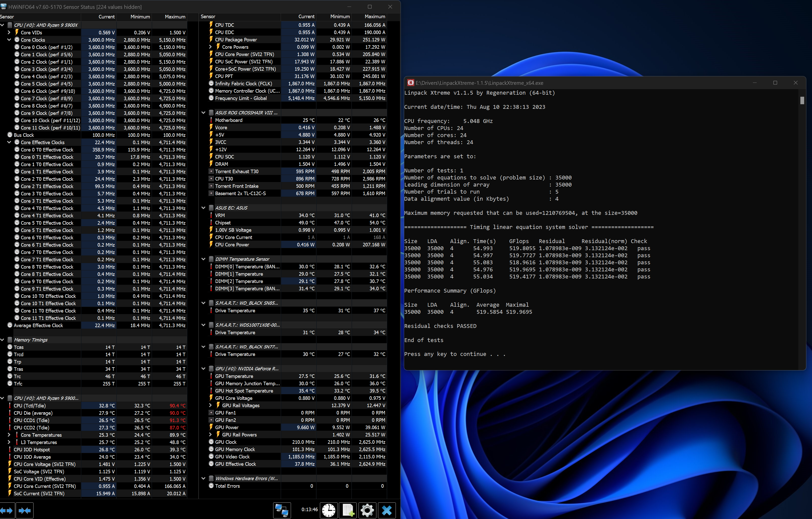Expand the GPU Rail Voltages group
The height and width of the screenshot is (519, 812).
210,405
